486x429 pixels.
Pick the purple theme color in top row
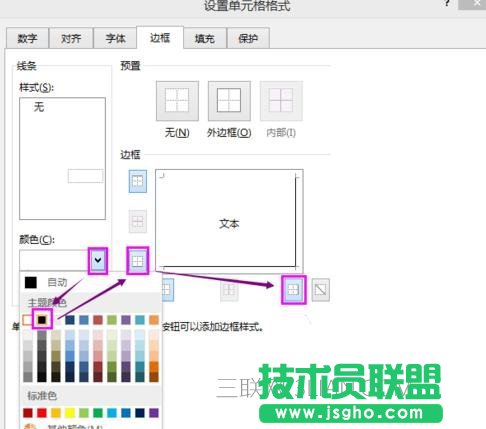coord(126,320)
